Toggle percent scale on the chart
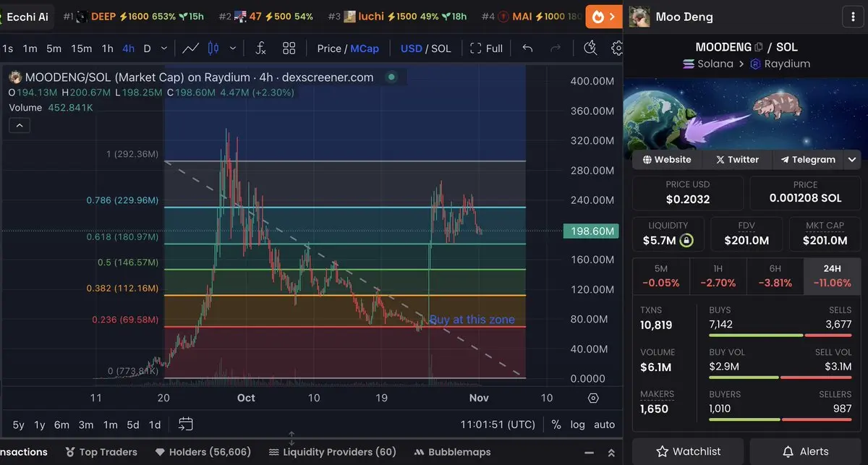The width and height of the screenshot is (868, 465). point(556,425)
